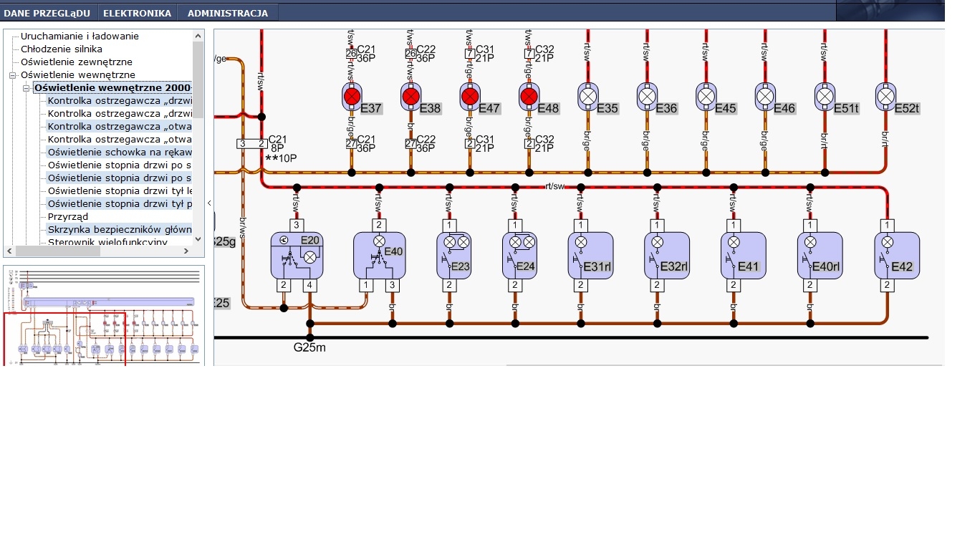This screenshot has width=980, height=550.
Task: Click the C32 21P upper connector label
Action: pyautogui.click(x=544, y=54)
